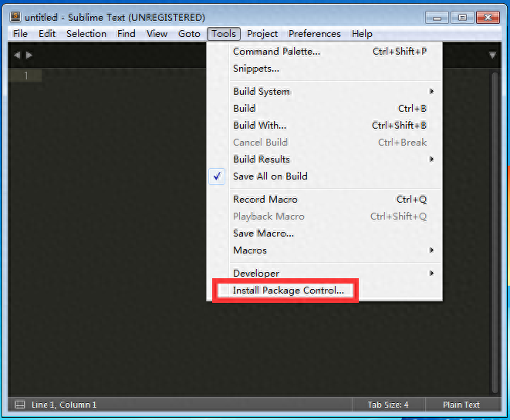Open the Selection menu
Viewport: 510px width, 420px height.
click(x=86, y=34)
